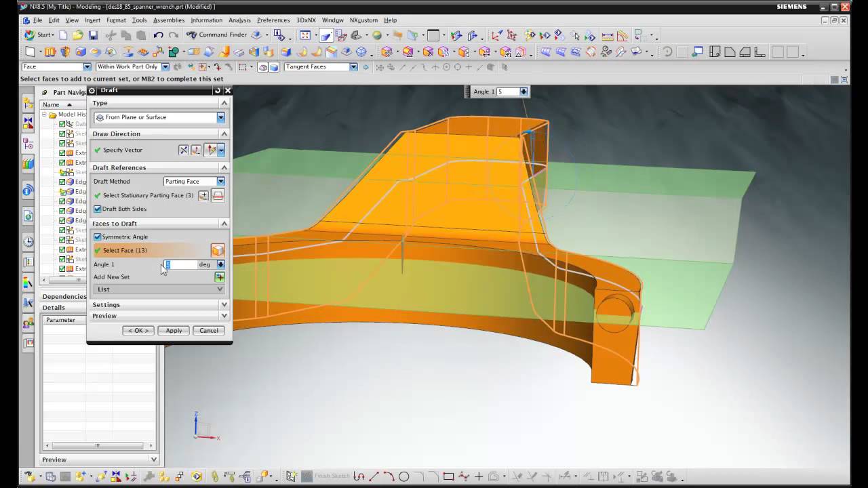Click the Name column header
868x488 pixels.
coord(64,104)
